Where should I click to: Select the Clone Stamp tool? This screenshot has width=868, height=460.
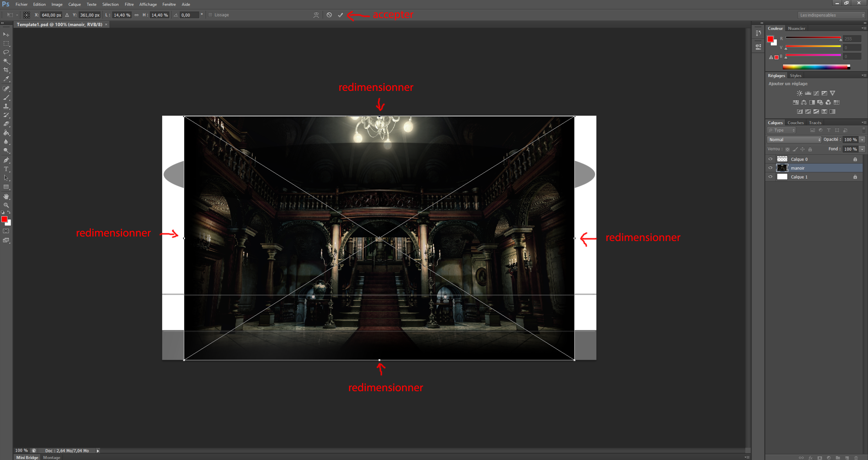click(x=6, y=106)
